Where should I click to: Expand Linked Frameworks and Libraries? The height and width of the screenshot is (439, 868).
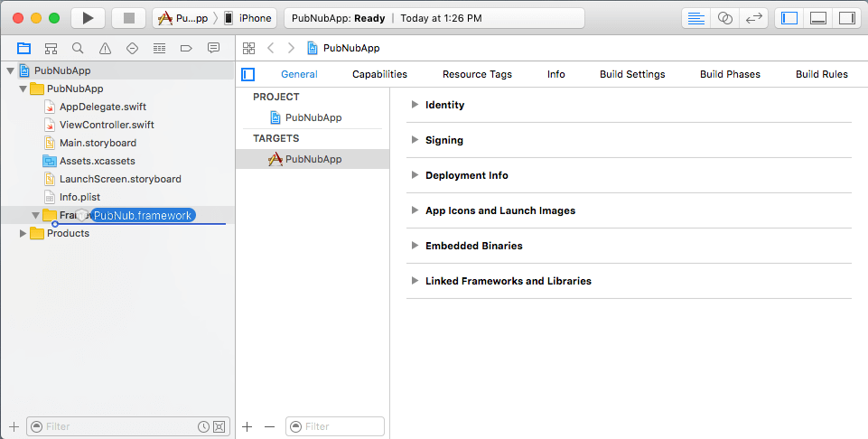[415, 281]
